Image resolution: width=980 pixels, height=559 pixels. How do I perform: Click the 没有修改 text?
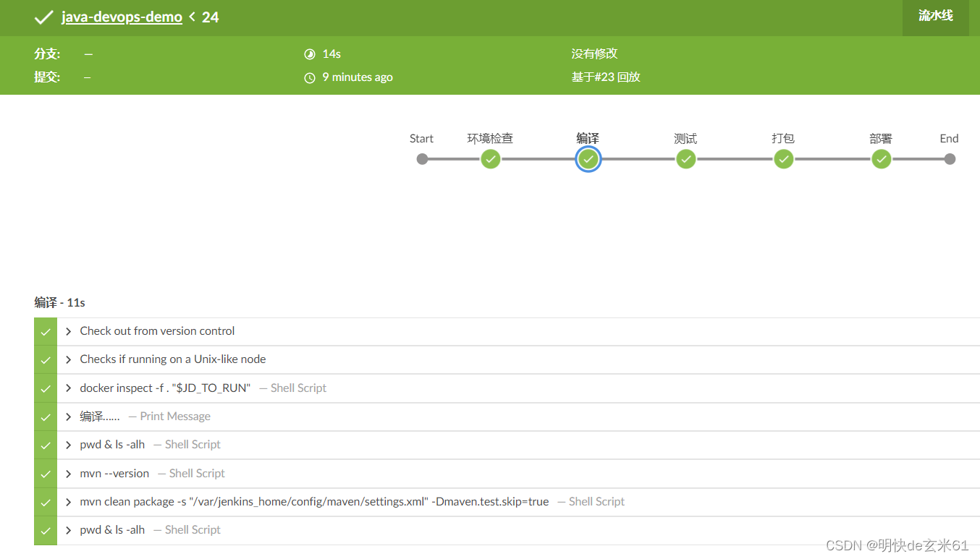594,54
